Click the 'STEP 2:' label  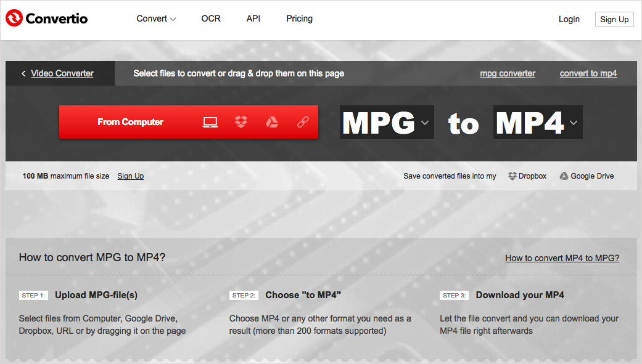pos(244,295)
